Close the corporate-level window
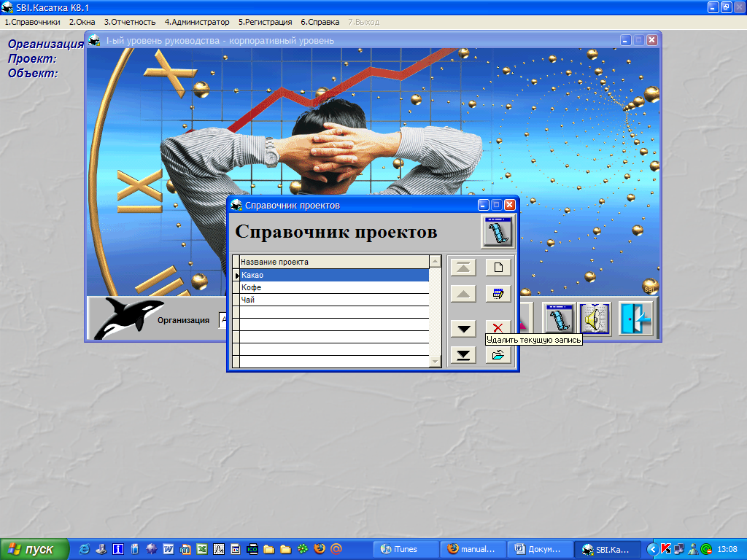The image size is (747, 560). click(651, 40)
